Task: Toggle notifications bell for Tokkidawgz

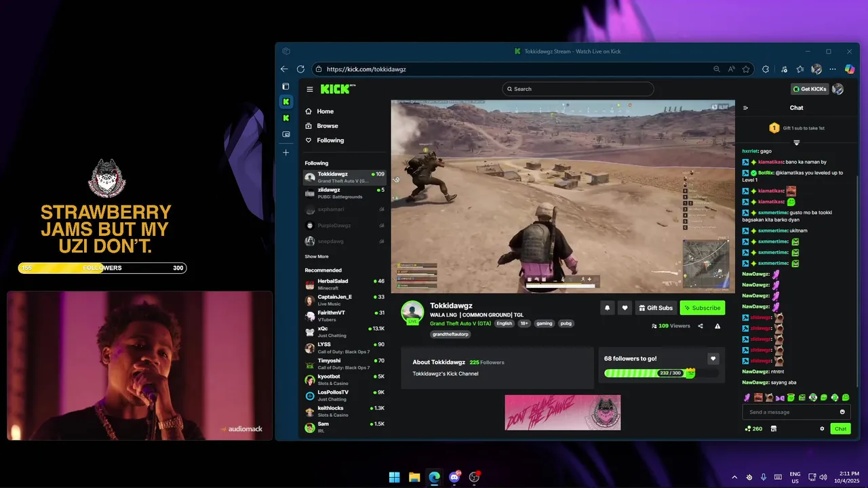Action: tap(607, 308)
